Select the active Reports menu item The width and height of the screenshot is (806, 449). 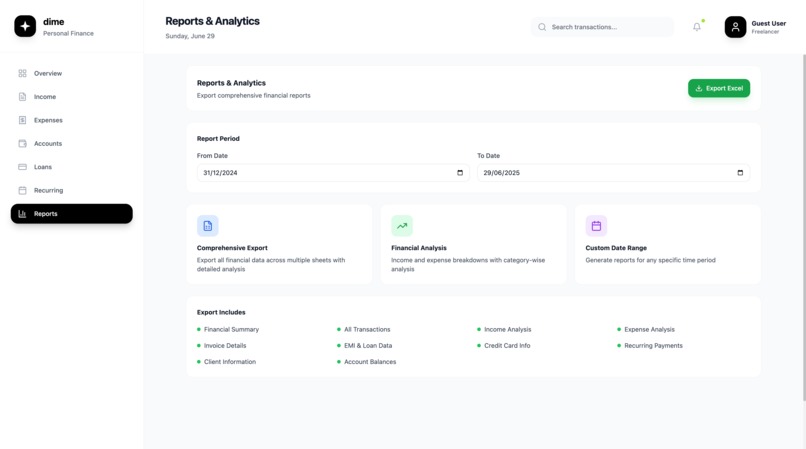click(x=71, y=213)
